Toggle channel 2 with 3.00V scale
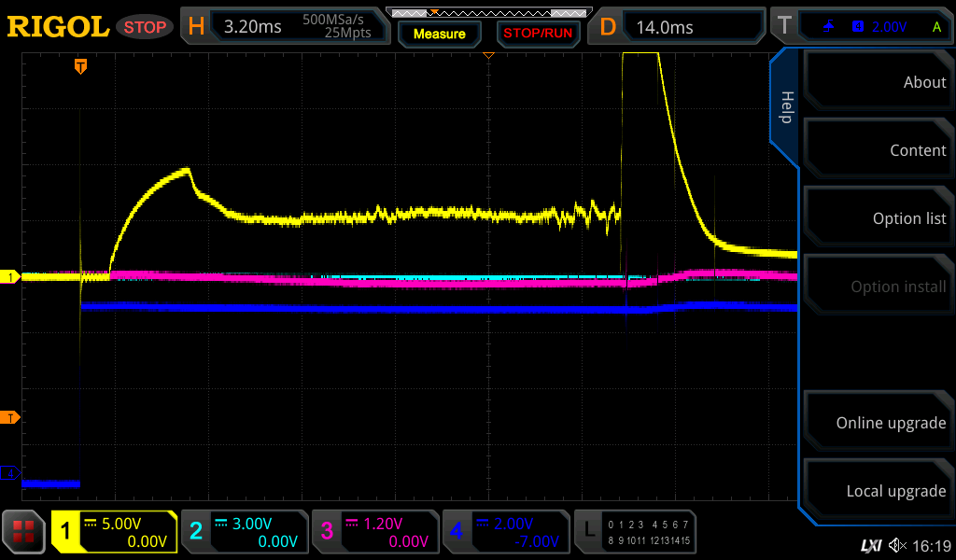Screen dimensions: 956x560 pyautogui.click(x=245, y=532)
